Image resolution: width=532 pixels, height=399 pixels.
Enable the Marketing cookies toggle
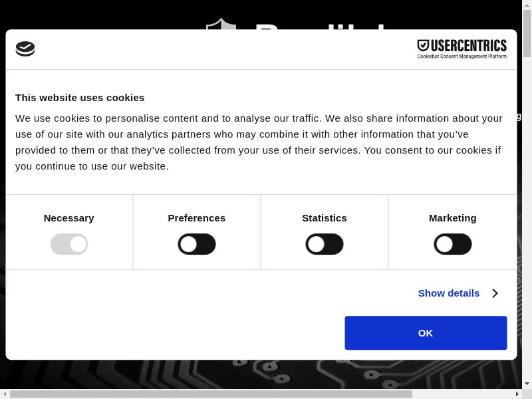pos(453,244)
